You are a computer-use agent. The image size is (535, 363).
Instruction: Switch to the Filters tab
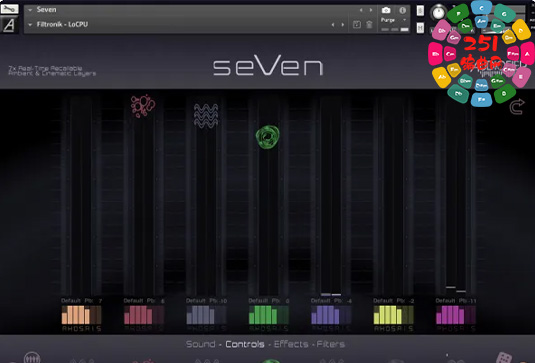click(331, 344)
